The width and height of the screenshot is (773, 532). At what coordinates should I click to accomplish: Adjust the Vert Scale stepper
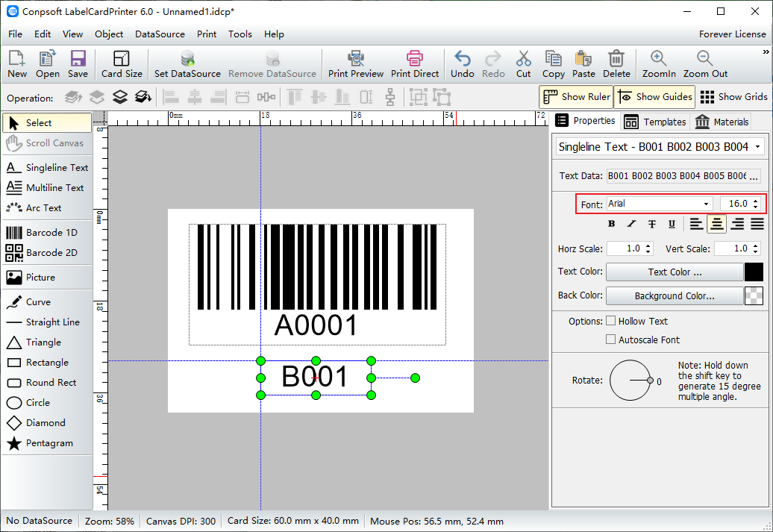pos(755,248)
